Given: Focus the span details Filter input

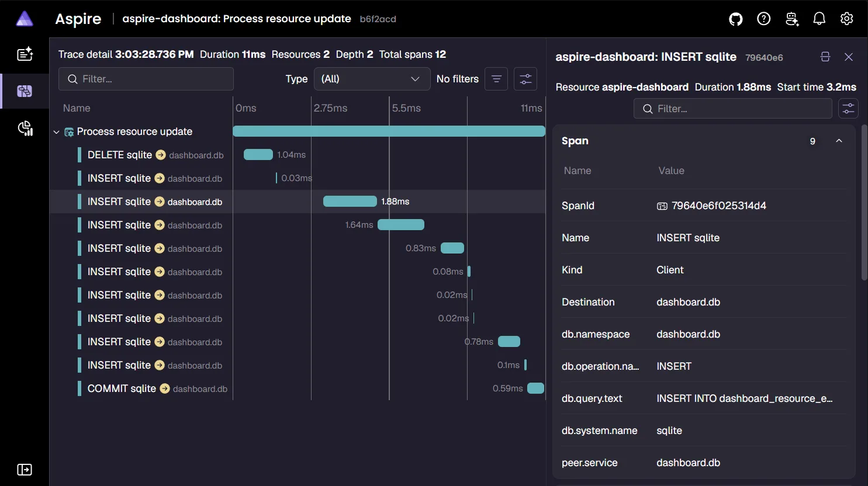Looking at the screenshot, I should coord(733,109).
